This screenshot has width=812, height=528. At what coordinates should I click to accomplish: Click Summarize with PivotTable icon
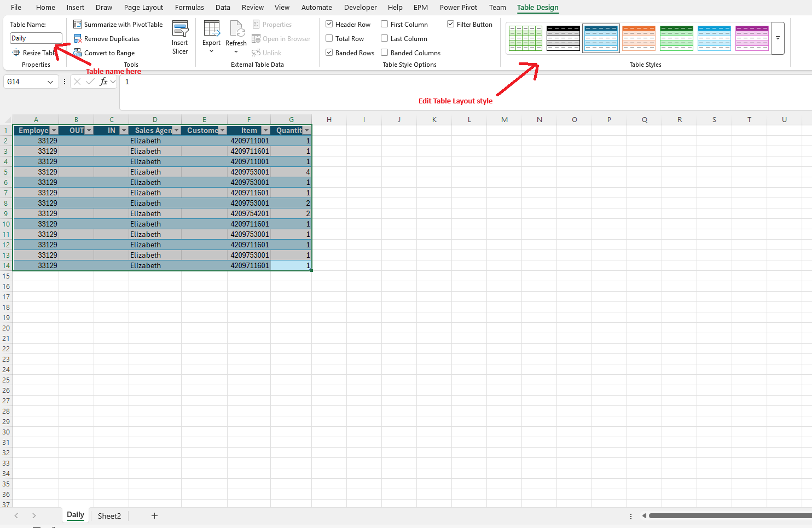point(78,25)
